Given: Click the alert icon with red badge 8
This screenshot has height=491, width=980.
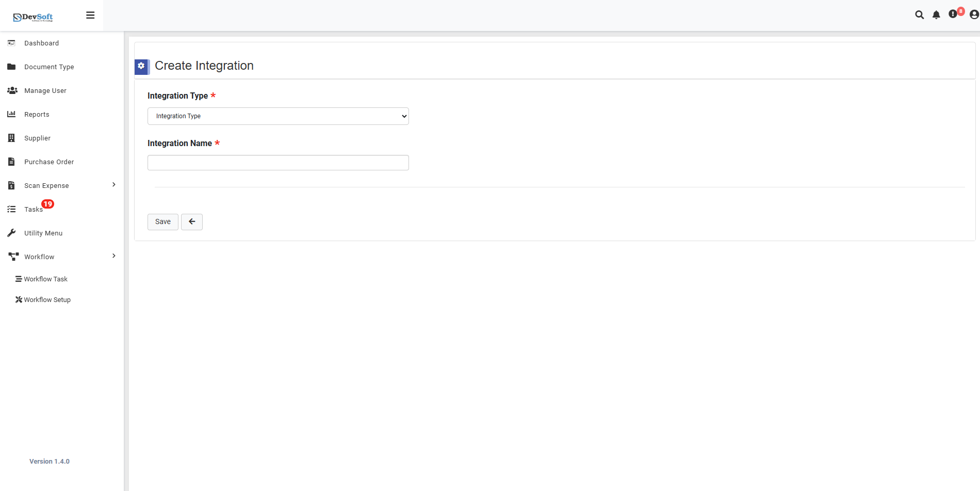Looking at the screenshot, I should tap(953, 15).
